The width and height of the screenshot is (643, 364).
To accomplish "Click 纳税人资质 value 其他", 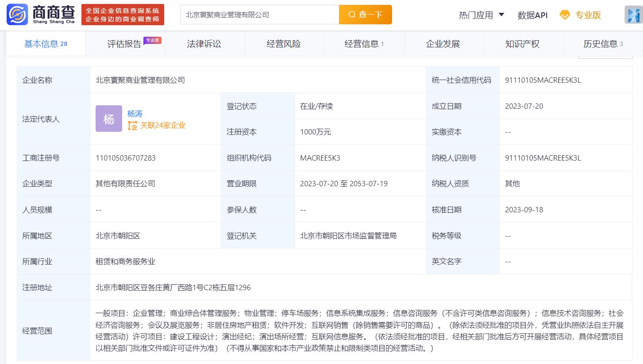I will pyautogui.click(x=512, y=184).
